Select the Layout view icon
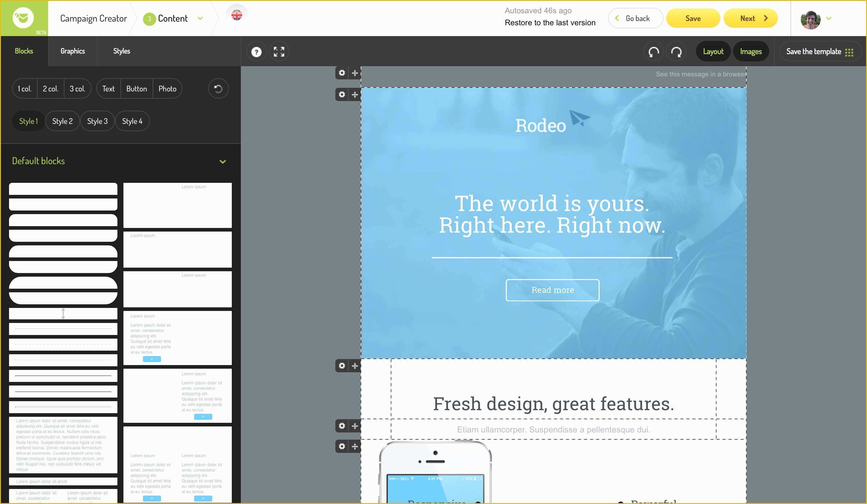Screen dimensions: 867x504 tap(713, 51)
